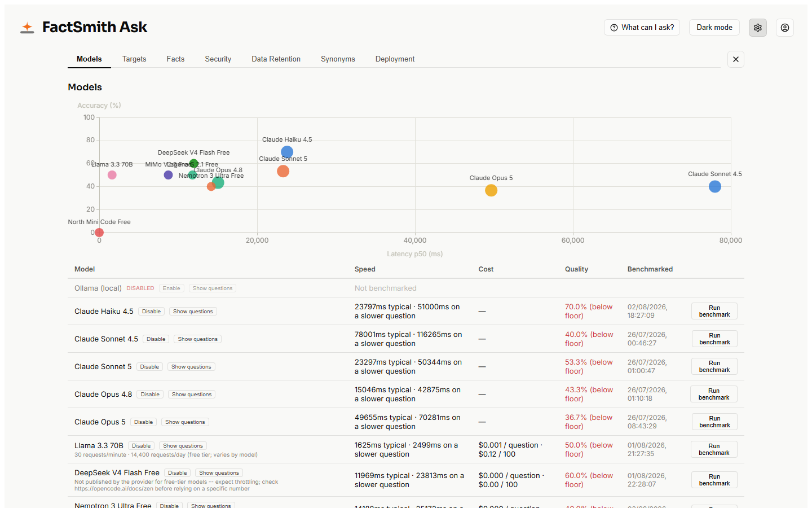The image size is (812, 508).
Task: Show questions for Claude Sonnet 5
Action: point(191,367)
